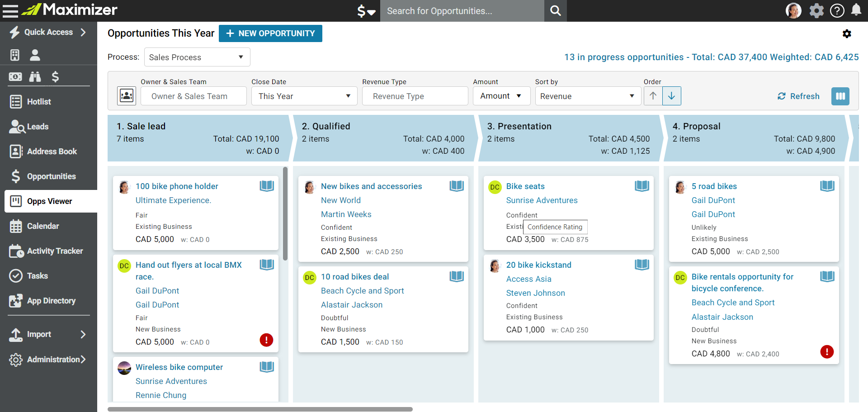Open book icon on 10 road bikes deal
868x412 pixels.
[x=457, y=276]
